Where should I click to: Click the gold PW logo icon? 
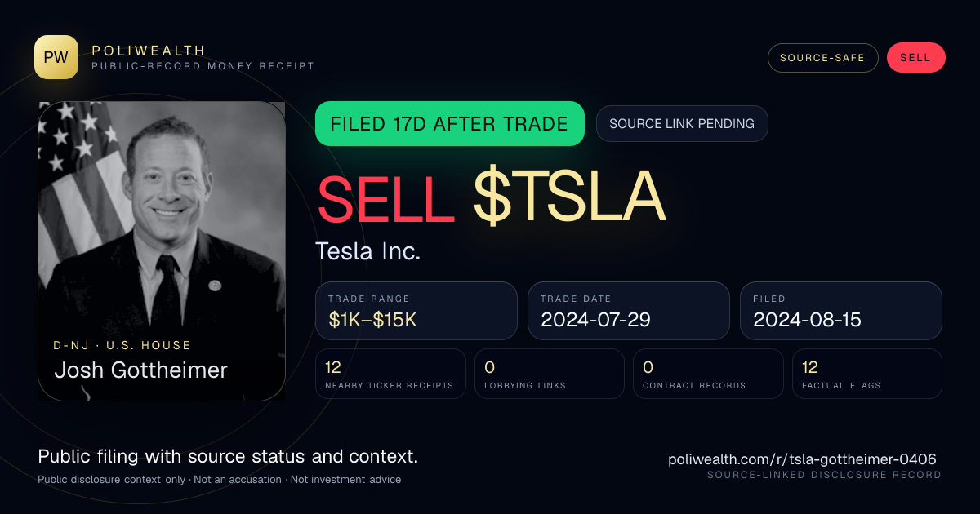[x=56, y=57]
